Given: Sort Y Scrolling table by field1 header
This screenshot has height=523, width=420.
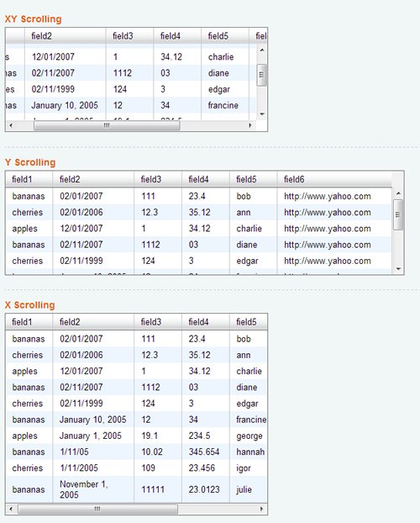Looking at the screenshot, I should point(29,179).
